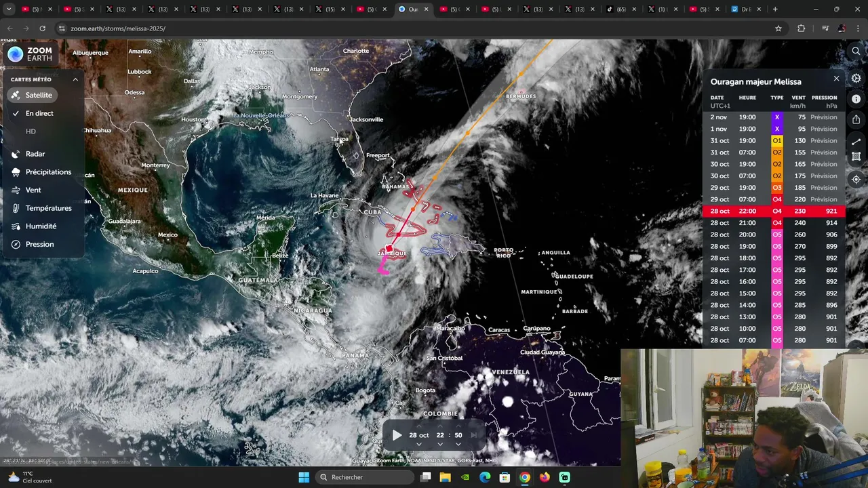Viewport: 868px width, 488px height.
Task: Select the 28 oct 14:00 track row
Action: tap(774, 305)
